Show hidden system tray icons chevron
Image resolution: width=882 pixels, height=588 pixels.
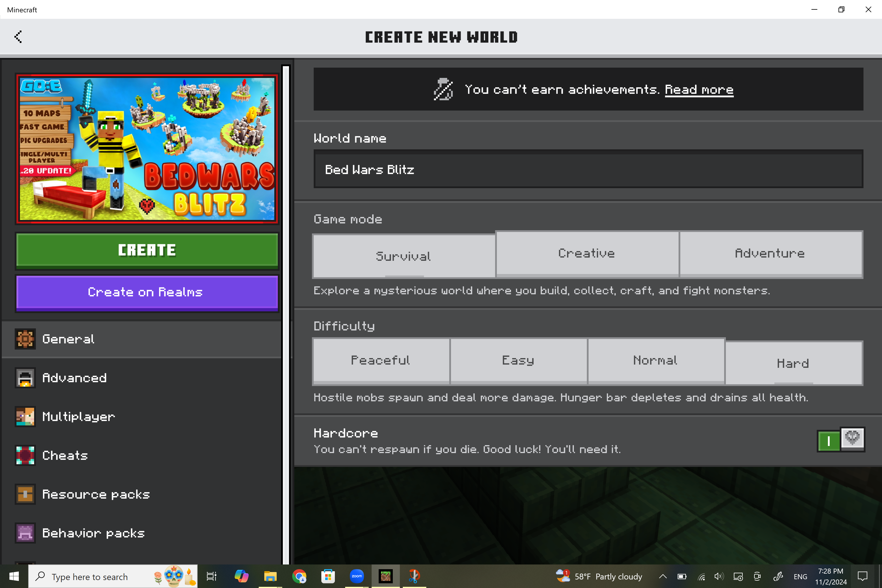663,576
